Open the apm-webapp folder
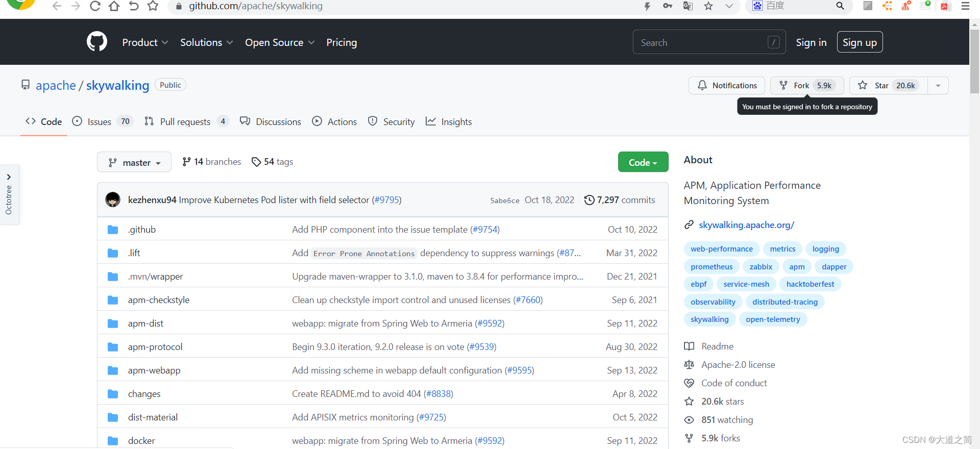The image size is (980, 449). point(154,370)
